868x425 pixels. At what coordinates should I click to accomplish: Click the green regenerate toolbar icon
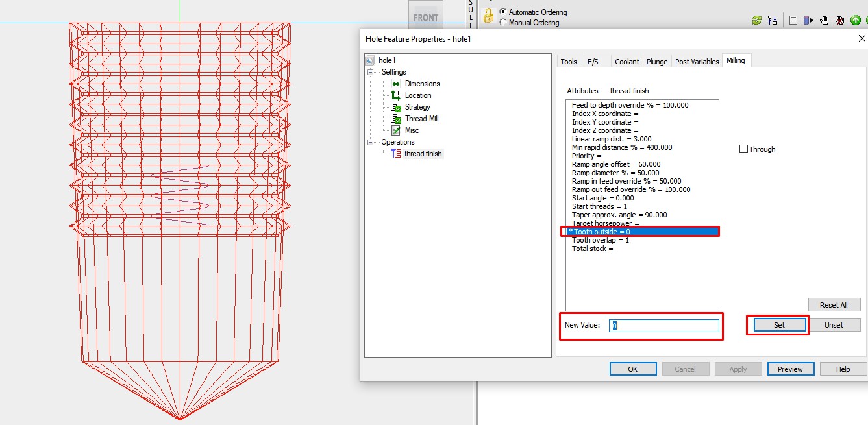pyautogui.click(x=756, y=20)
